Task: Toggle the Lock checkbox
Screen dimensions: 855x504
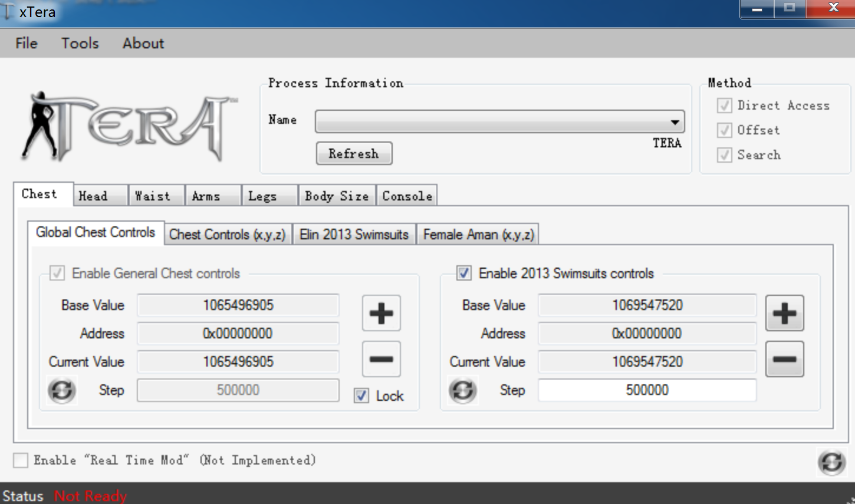Action: point(361,396)
